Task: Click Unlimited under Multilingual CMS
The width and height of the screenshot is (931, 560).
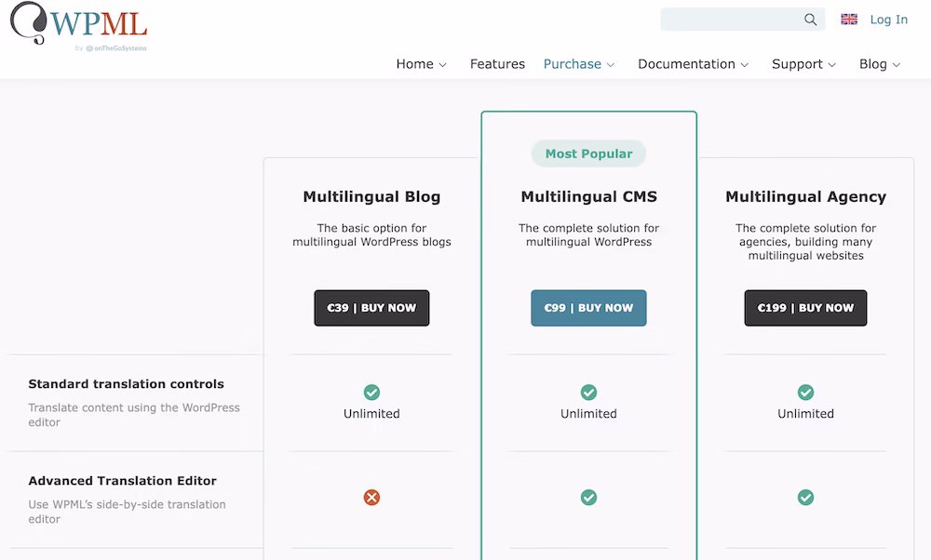Action: tap(589, 413)
